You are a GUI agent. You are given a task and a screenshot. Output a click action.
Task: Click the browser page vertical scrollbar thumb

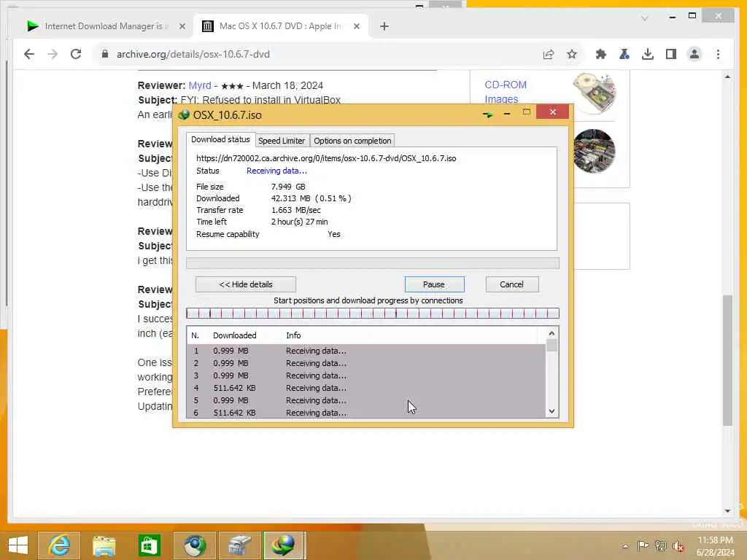727,360
